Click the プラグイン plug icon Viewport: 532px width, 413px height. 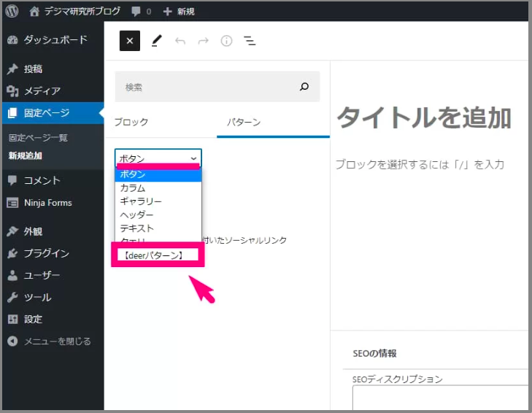(12, 253)
